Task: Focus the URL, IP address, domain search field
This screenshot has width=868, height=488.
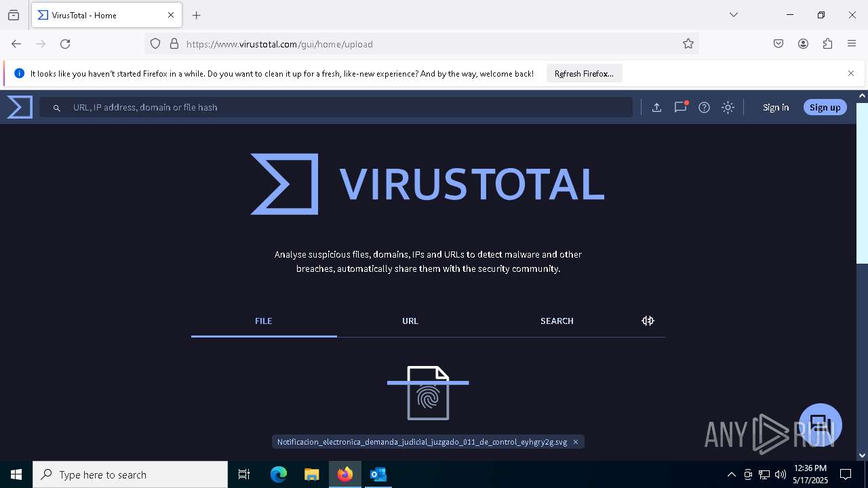Action: point(336,107)
